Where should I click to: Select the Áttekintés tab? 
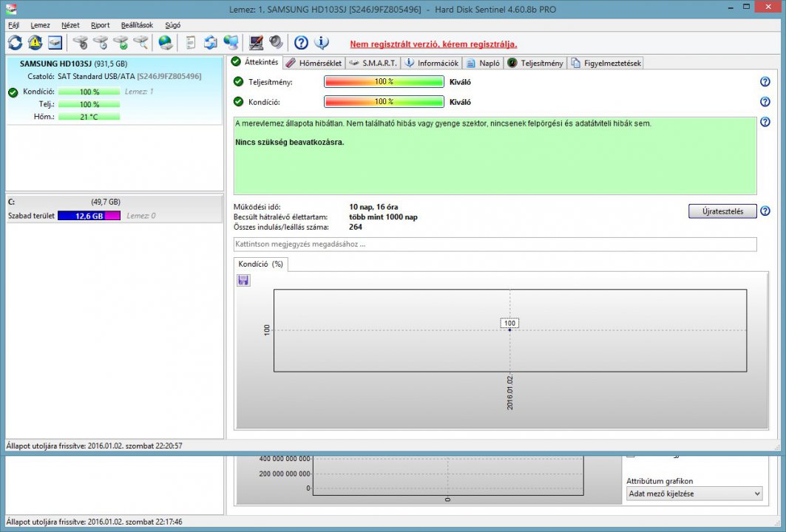tap(255, 62)
